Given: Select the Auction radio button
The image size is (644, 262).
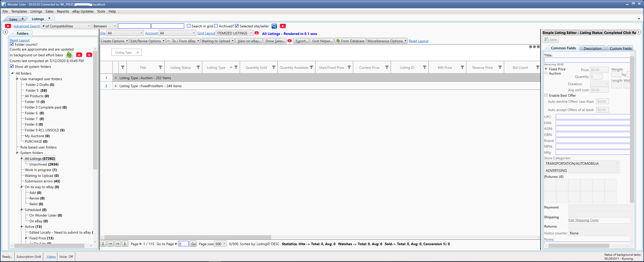Looking at the screenshot, I should tap(546, 73).
